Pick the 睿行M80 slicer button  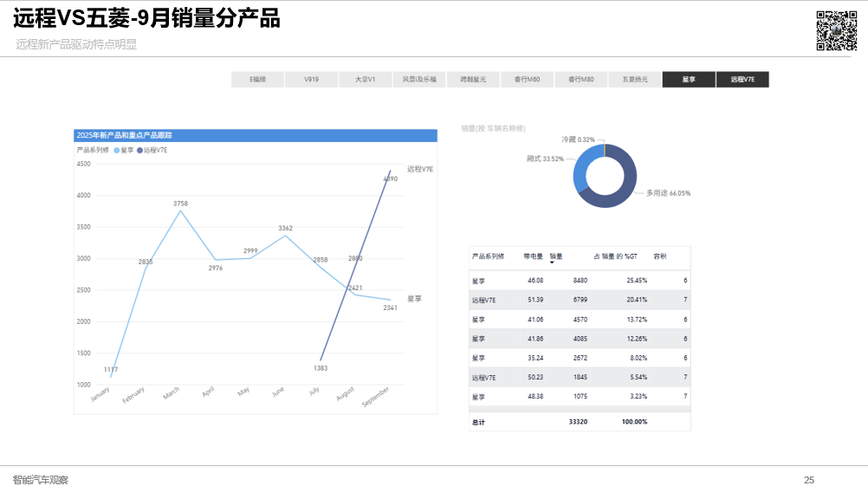[x=580, y=79]
